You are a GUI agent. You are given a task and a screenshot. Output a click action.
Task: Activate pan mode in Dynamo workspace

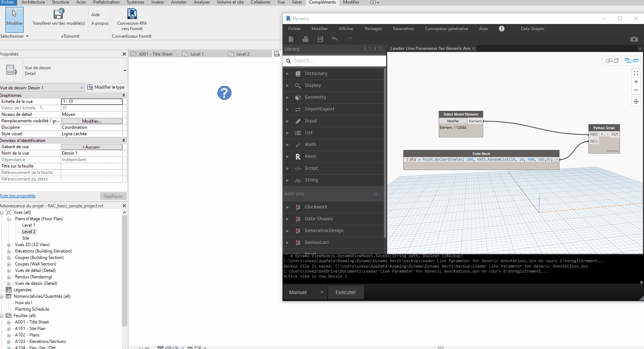click(636, 102)
